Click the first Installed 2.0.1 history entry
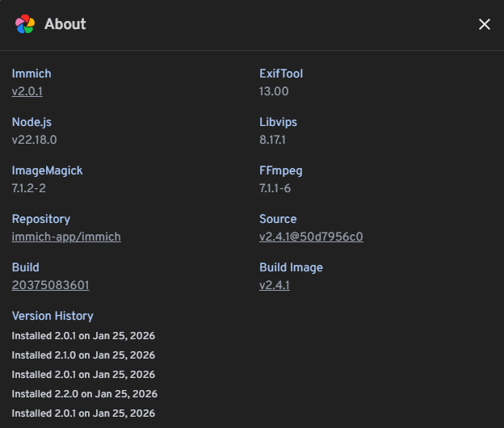 (x=83, y=336)
